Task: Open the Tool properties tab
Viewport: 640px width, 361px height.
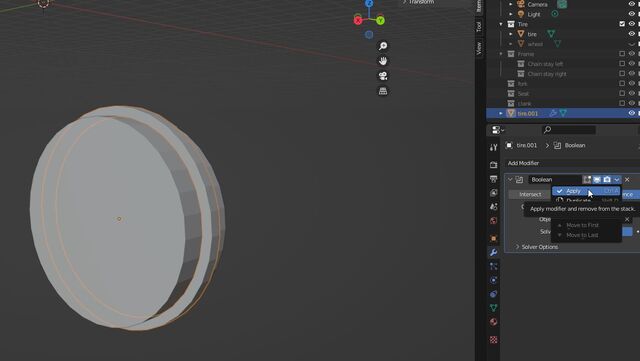Action: point(493,147)
